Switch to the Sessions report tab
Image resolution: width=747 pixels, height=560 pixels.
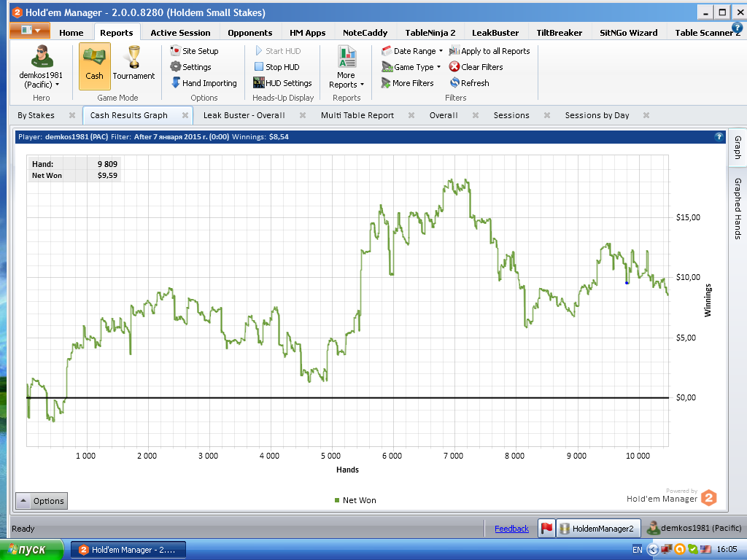pos(511,115)
